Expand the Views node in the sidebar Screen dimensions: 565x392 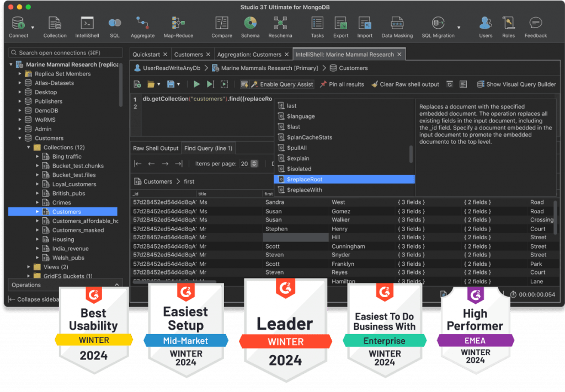(x=29, y=266)
